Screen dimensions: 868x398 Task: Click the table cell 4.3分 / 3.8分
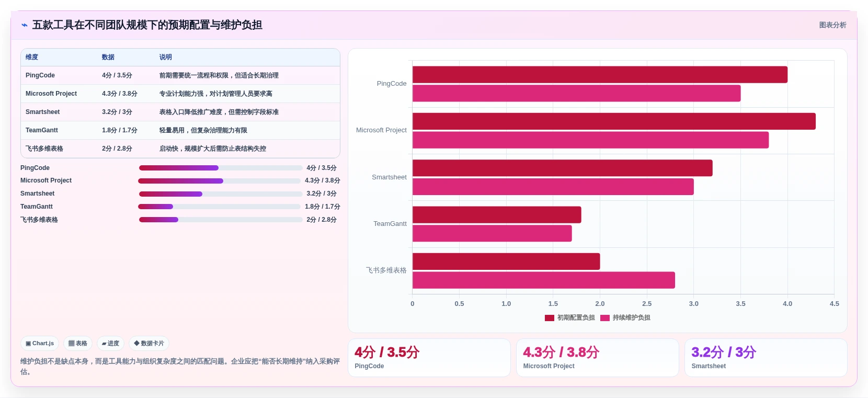coord(120,94)
